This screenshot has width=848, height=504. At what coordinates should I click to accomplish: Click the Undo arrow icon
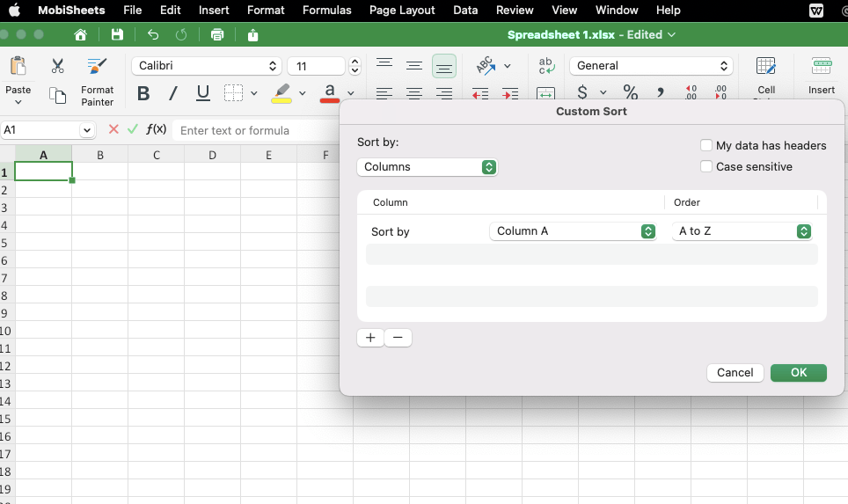(153, 34)
